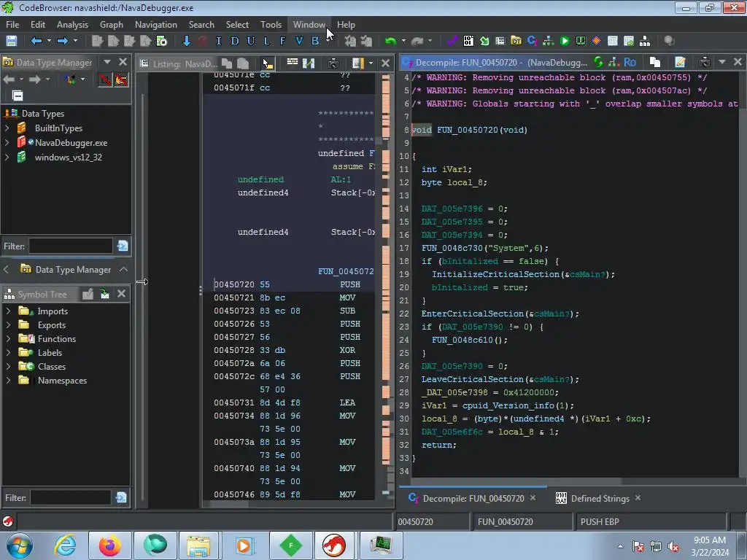Switch to the Defined Strings tab
Viewport: 747px width, 560px height.
600,499
